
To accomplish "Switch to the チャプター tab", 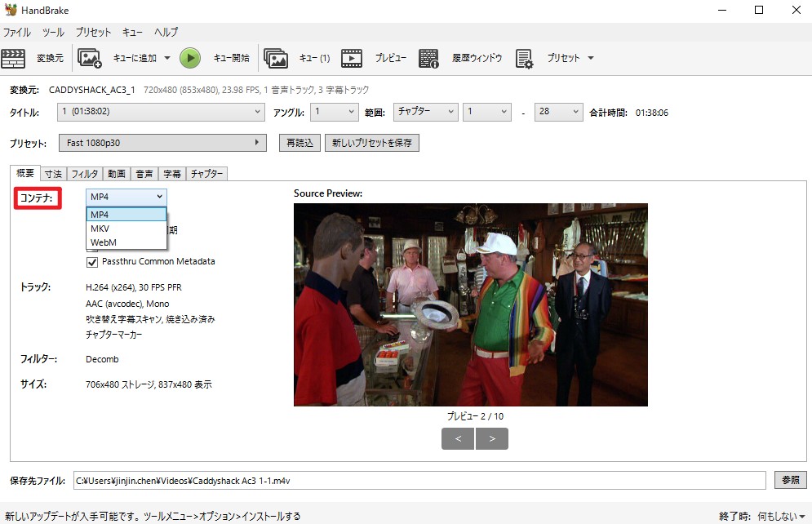I will coord(206,174).
